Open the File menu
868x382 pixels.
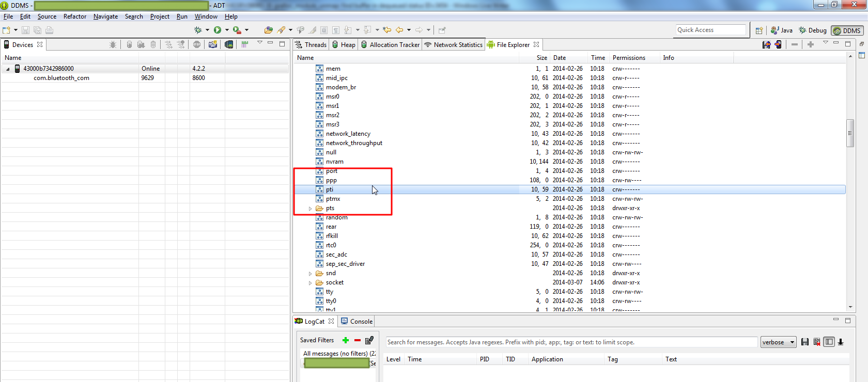coord(8,17)
